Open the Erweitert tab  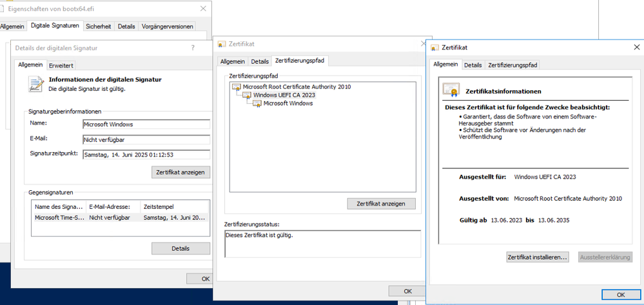[x=61, y=65]
